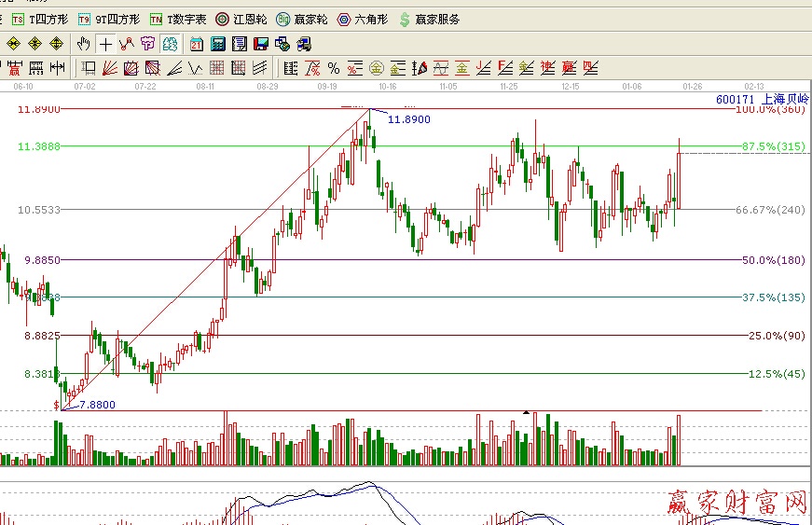The image size is (812, 525).
Task: Open 赢家服务 from the toolbar
Action: pos(429,19)
